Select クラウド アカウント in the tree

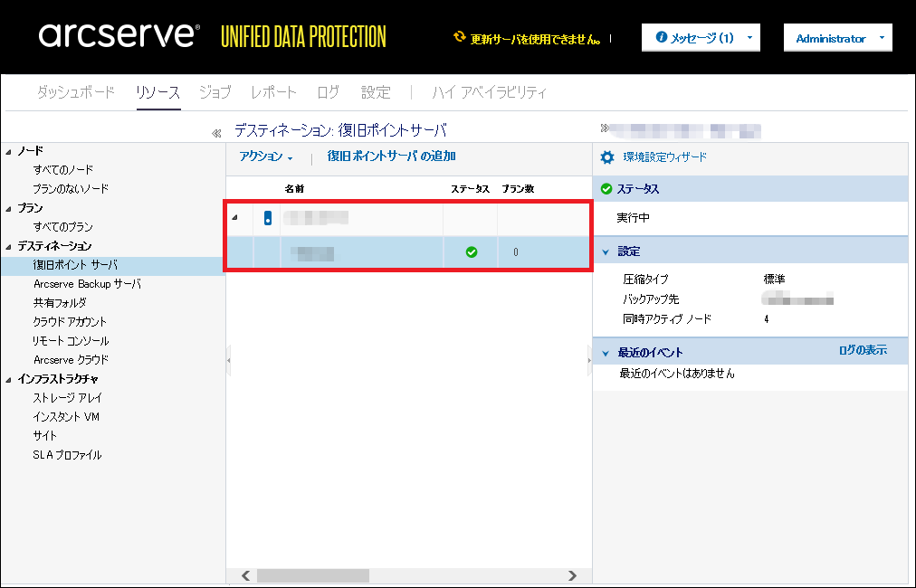70,322
